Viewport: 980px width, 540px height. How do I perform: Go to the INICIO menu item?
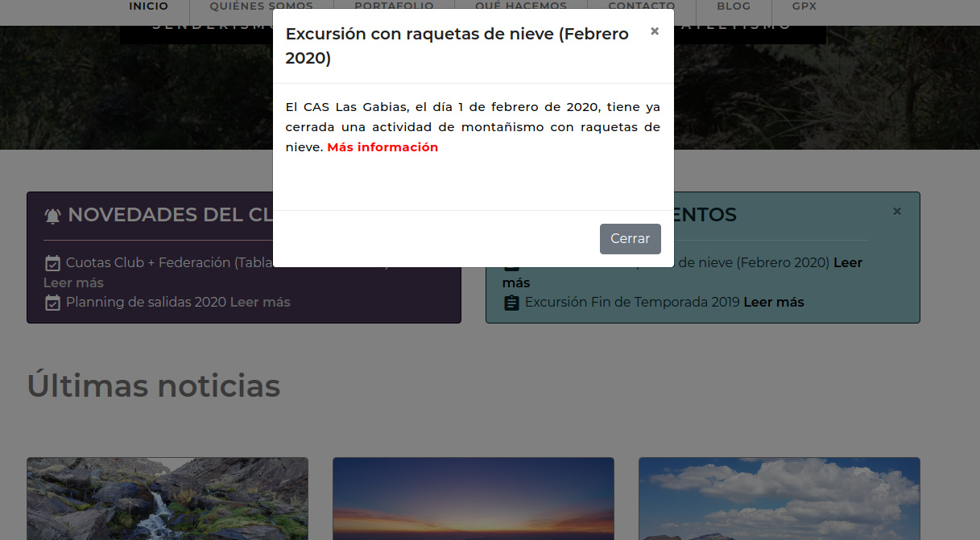pyautogui.click(x=149, y=6)
